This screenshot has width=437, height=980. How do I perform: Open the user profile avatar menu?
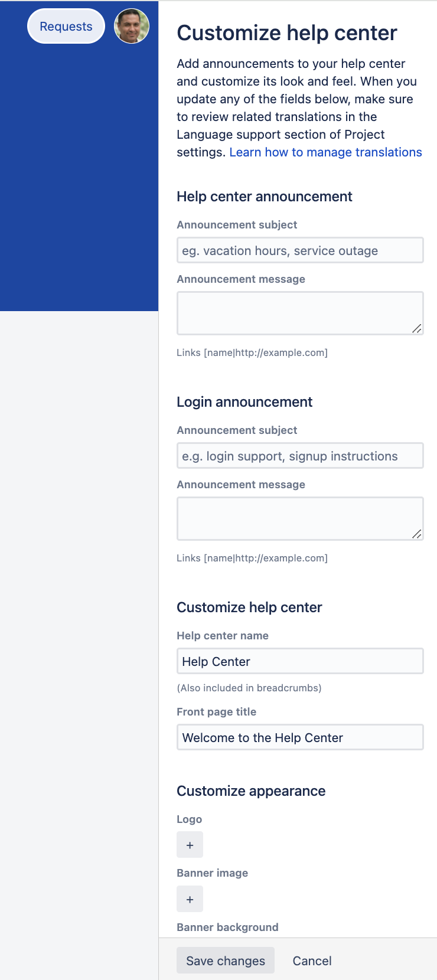click(x=132, y=26)
